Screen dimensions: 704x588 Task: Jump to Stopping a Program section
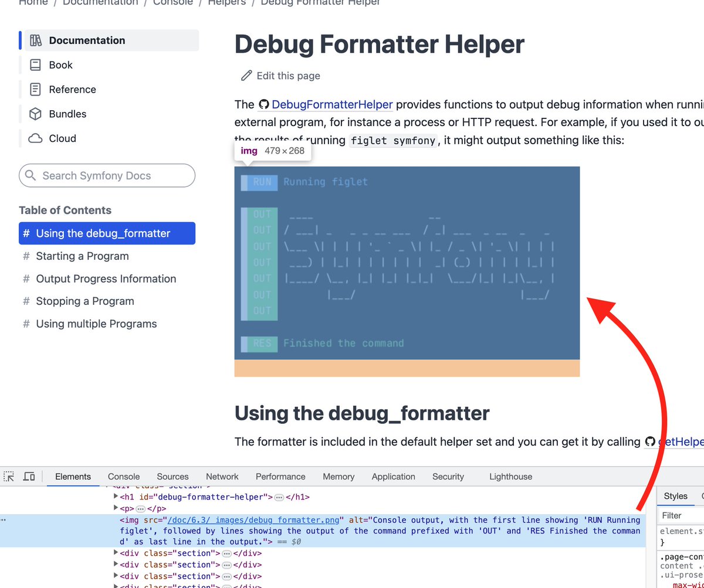tap(85, 301)
